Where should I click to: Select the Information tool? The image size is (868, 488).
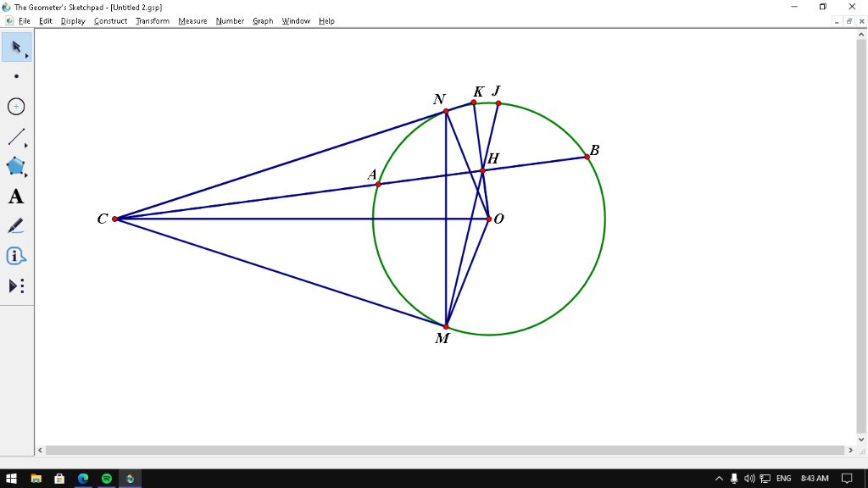(x=16, y=256)
